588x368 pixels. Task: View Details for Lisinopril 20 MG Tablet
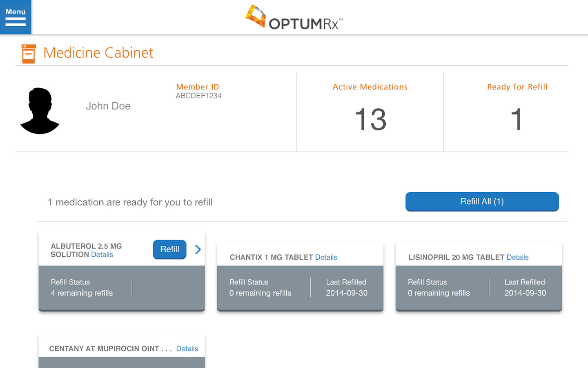517,257
